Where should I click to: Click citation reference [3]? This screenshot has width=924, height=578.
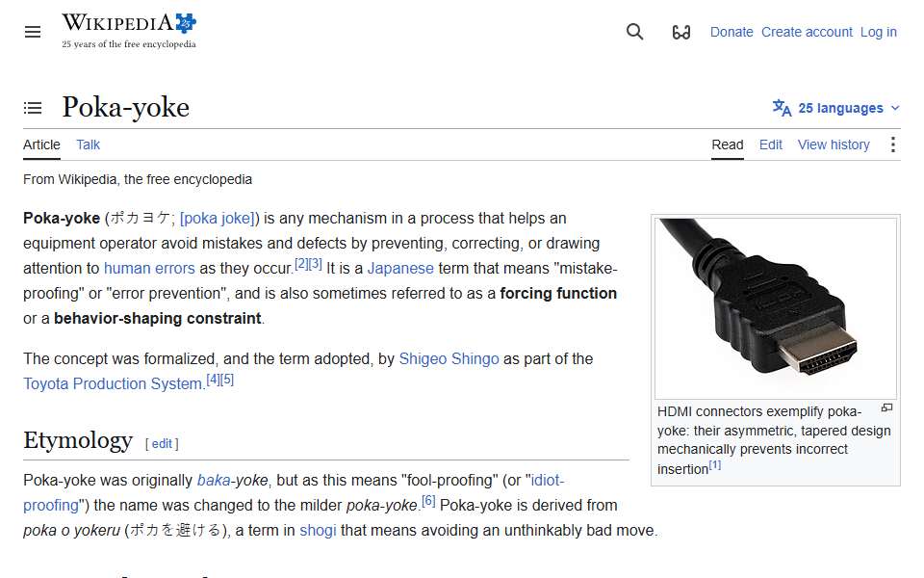(316, 264)
